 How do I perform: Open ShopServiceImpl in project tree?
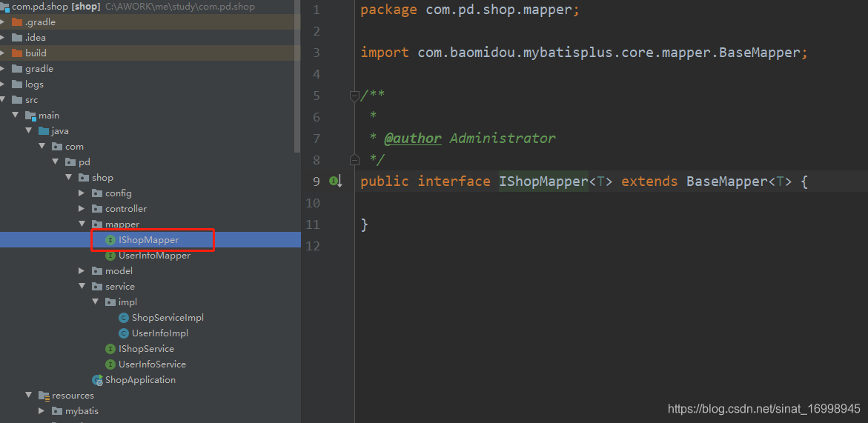(x=168, y=317)
